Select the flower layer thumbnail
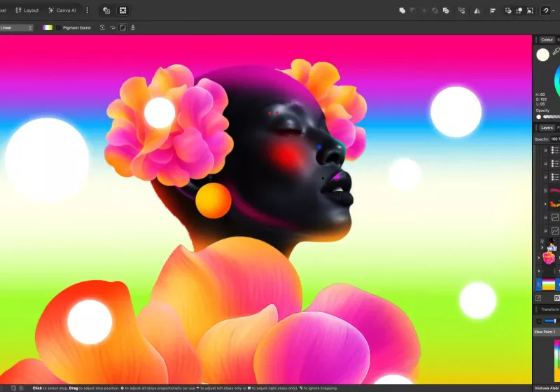This screenshot has height=392, width=560. tap(549, 258)
